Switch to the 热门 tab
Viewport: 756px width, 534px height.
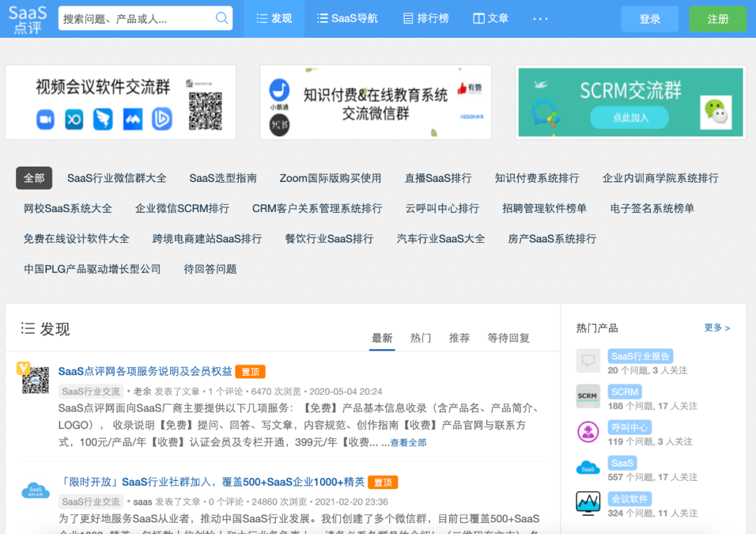(x=421, y=338)
